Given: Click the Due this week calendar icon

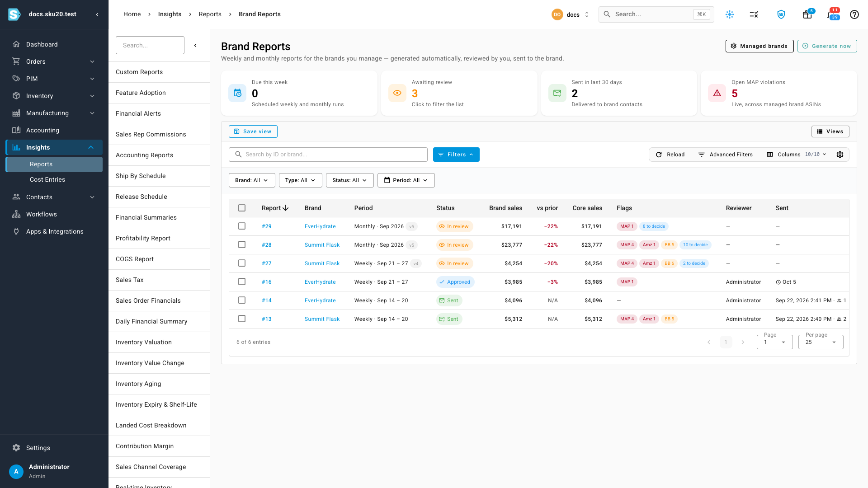Looking at the screenshot, I should pos(237,93).
